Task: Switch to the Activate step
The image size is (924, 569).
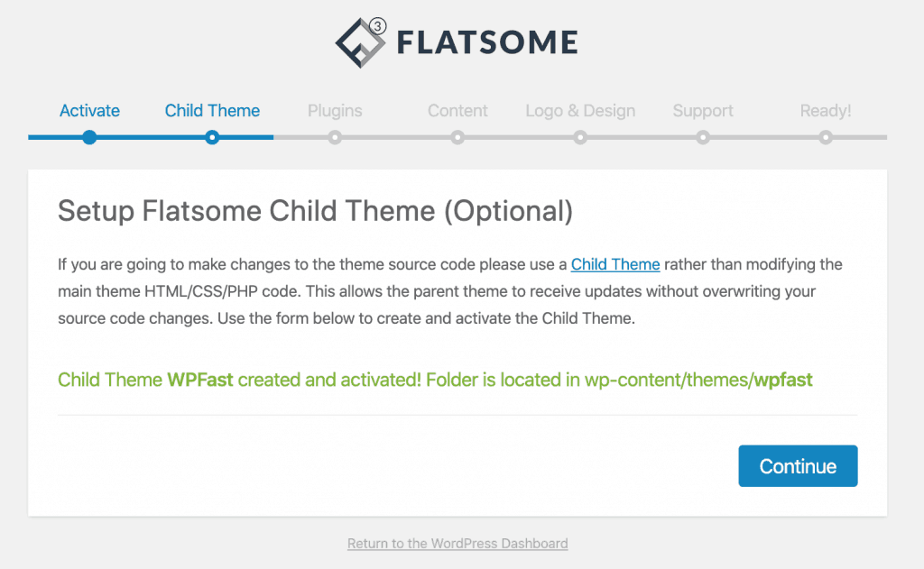Action: [x=89, y=110]
